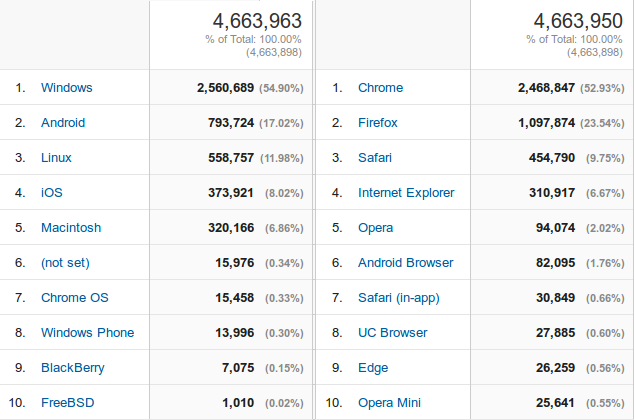
Task: Open the Opera browser link
Action: 376,228
